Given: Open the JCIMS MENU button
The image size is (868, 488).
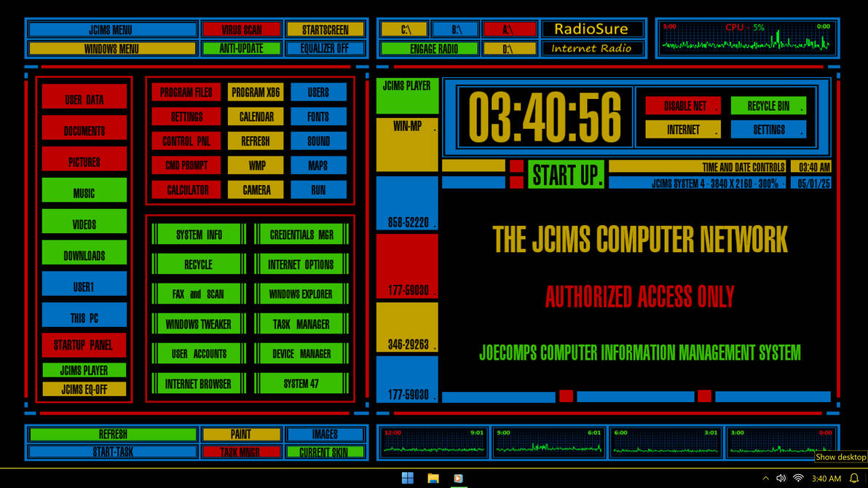Looking at the screenshot, I should [x=112, y=29].
